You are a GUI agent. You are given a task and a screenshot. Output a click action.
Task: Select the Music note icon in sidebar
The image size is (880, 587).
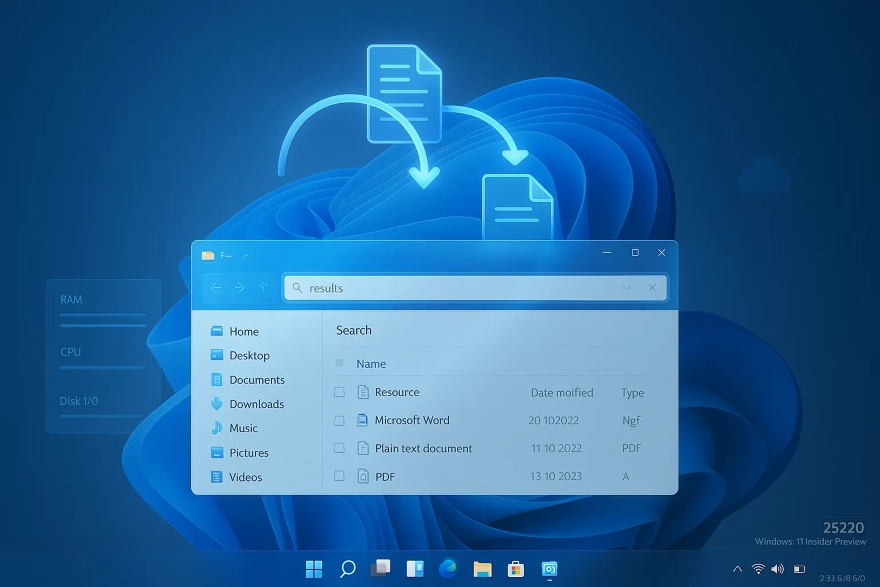click(x=218, y=428)
